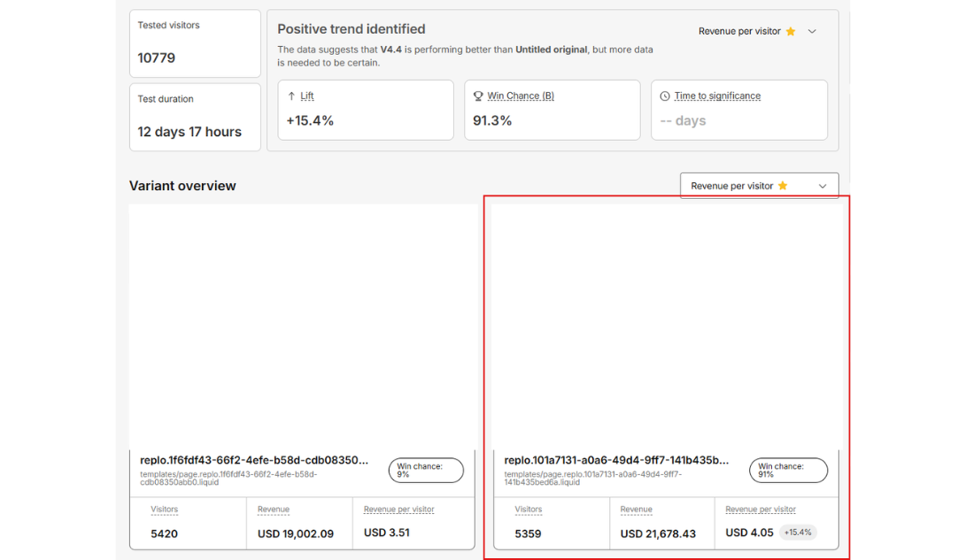Open the replo.1f6fdf43 variant preview thumbnail
The height and width of the screenshot is (560, 966).
(x=302, y=326)
